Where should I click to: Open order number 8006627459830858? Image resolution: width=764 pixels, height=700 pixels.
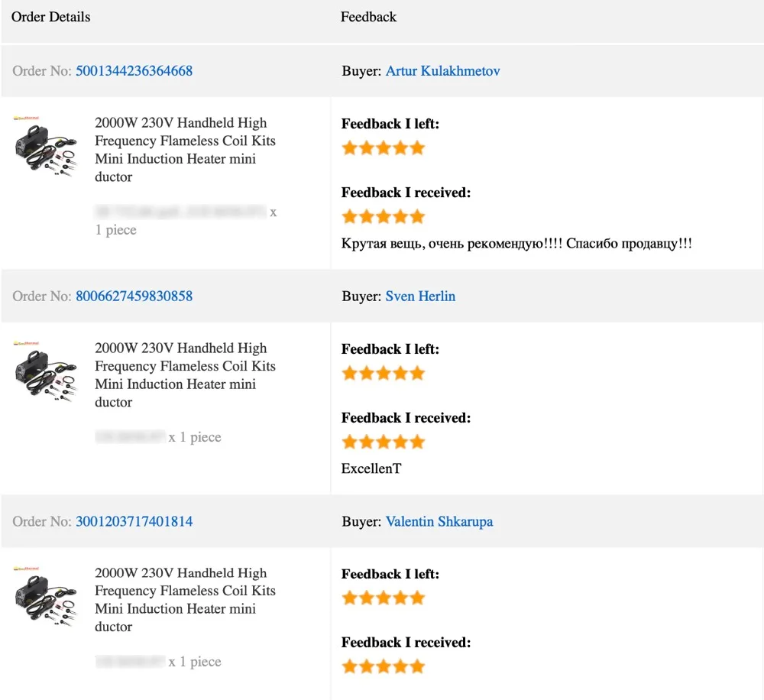(134, 296)
